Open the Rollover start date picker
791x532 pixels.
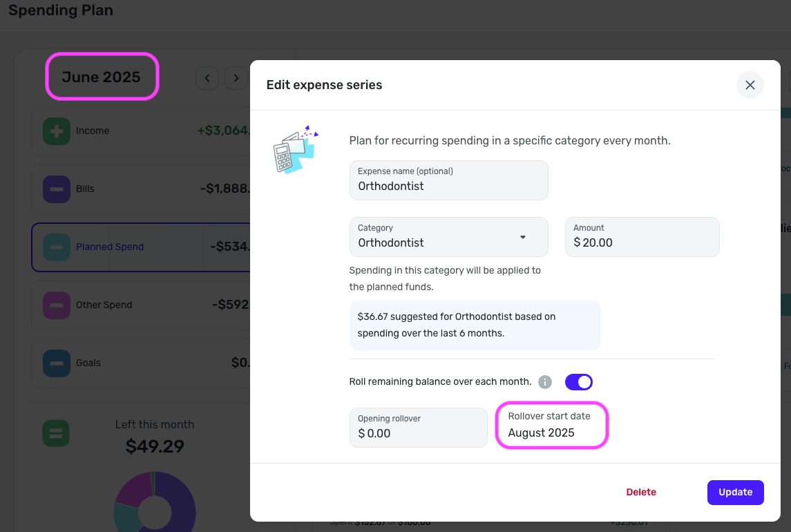click(x=551, y=426)
